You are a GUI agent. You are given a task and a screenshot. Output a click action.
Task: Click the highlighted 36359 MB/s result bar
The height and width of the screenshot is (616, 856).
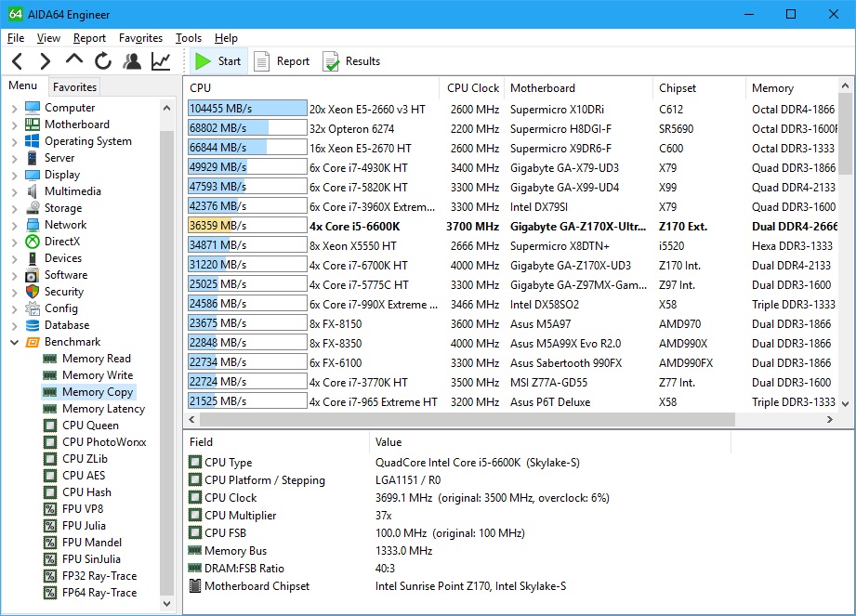(247, 226)
